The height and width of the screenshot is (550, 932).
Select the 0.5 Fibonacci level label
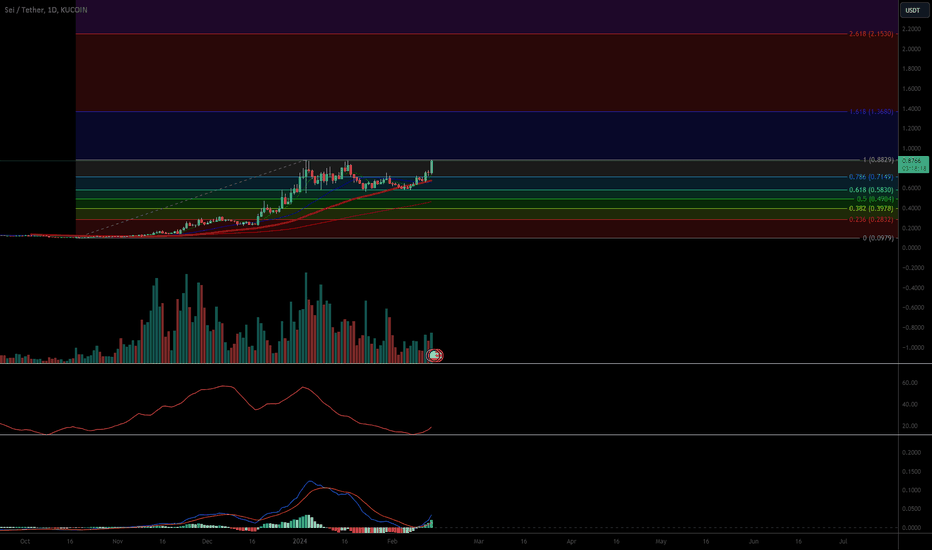pos(874,199)
